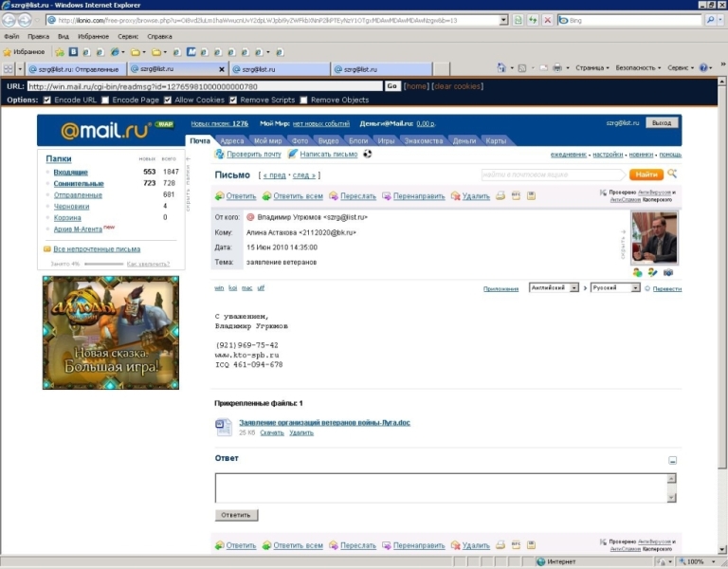Toggle the Allow Cookies checkbox

tap(168, 100)
